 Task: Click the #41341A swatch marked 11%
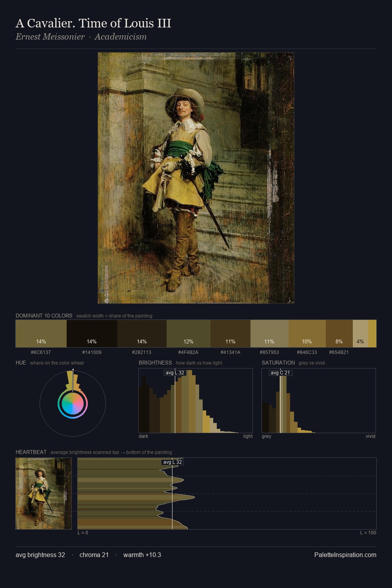click(x=230, y=334)
